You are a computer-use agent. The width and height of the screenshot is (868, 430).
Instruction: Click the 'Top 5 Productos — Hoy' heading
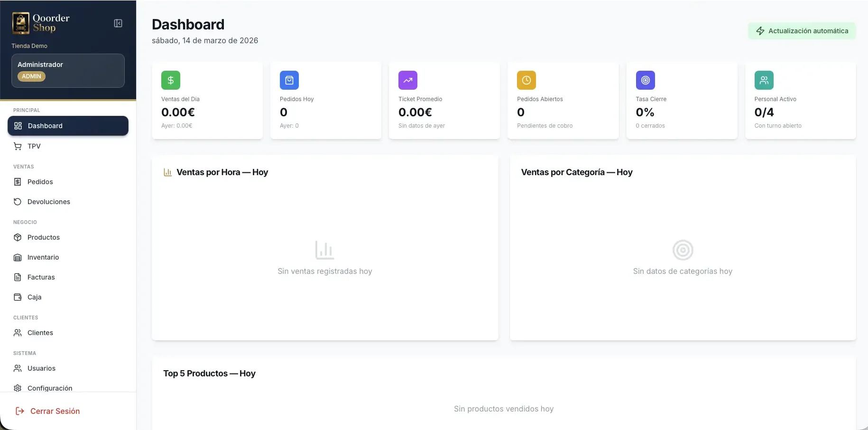coord(209,374)
